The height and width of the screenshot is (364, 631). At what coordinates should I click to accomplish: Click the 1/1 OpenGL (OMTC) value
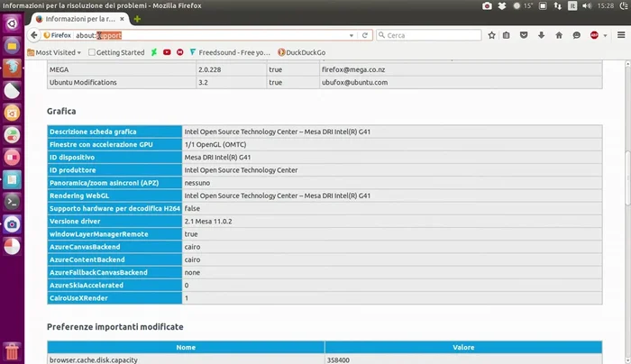pos(215,144)
